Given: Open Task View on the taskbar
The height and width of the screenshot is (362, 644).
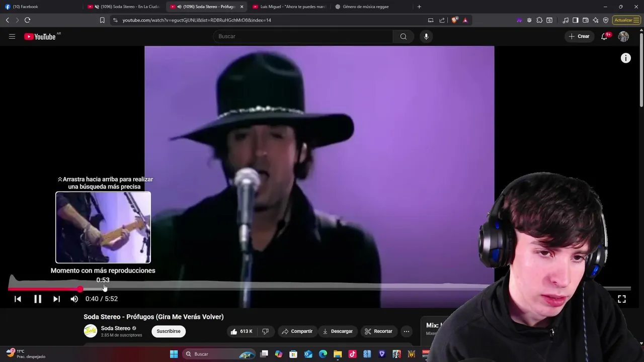Looking at the screenshot, I should tap(264, 354).
